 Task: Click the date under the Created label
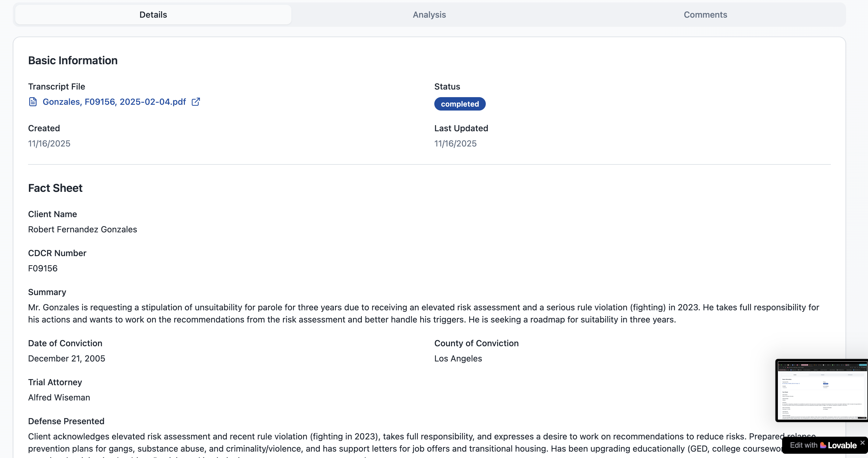coord(49,143)
